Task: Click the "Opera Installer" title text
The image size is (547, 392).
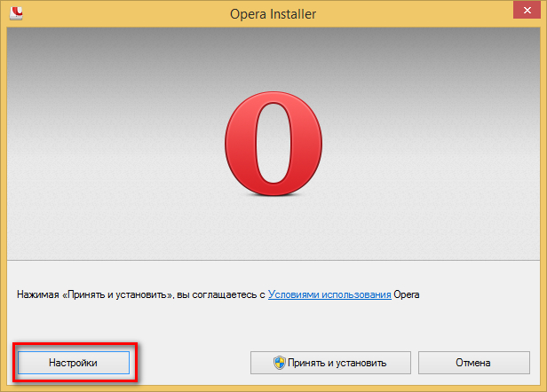Action: pyautogui.click(x=273, y=12)
